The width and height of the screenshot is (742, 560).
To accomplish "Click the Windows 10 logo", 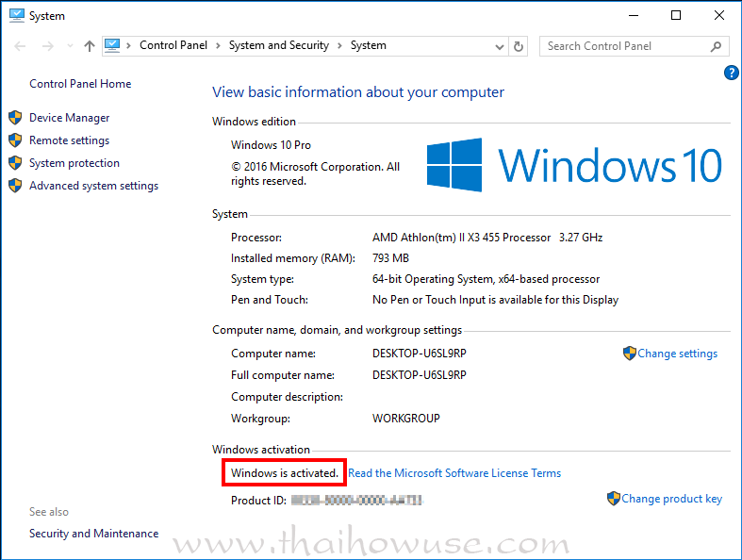I will [574, 165].
